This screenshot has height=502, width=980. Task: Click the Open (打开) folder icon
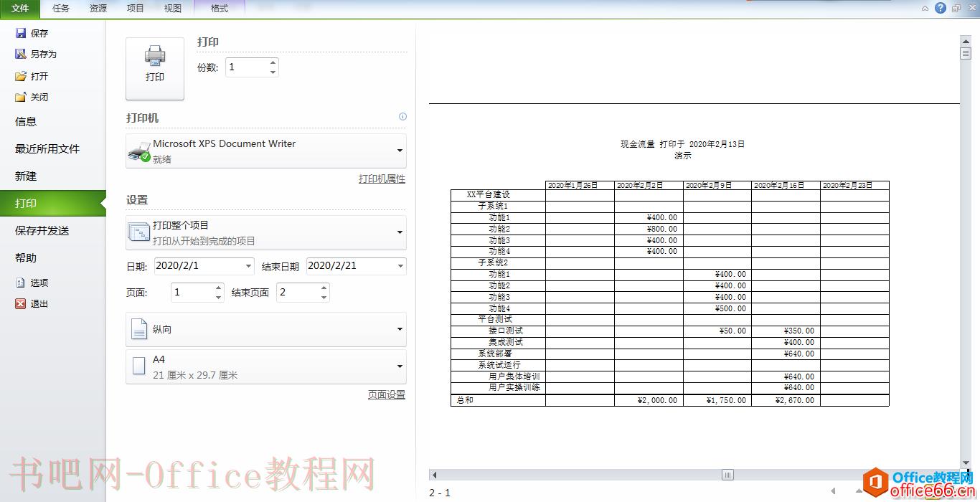21,76
